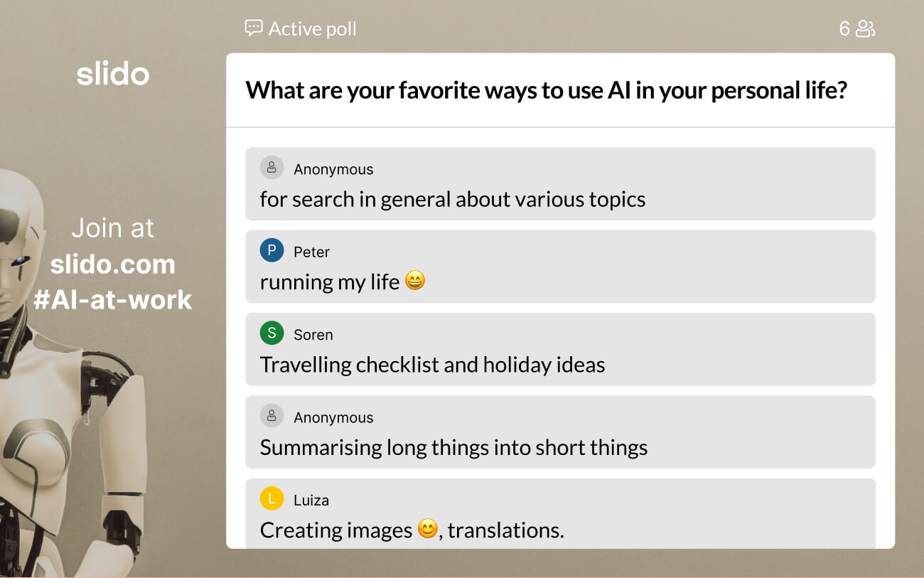Click the first Anonymous gray avatar icon

pos(272,168)
